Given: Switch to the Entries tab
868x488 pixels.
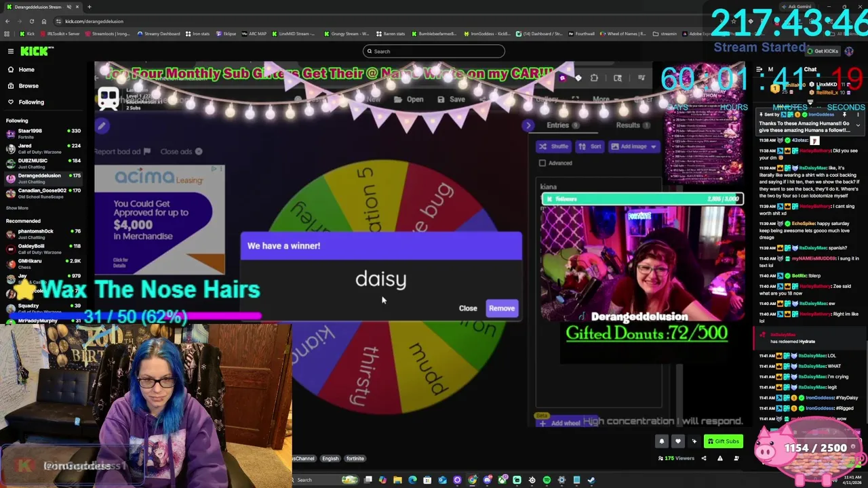Looking at the screenshot, I should pyautogui.click(x=561, y=125).
